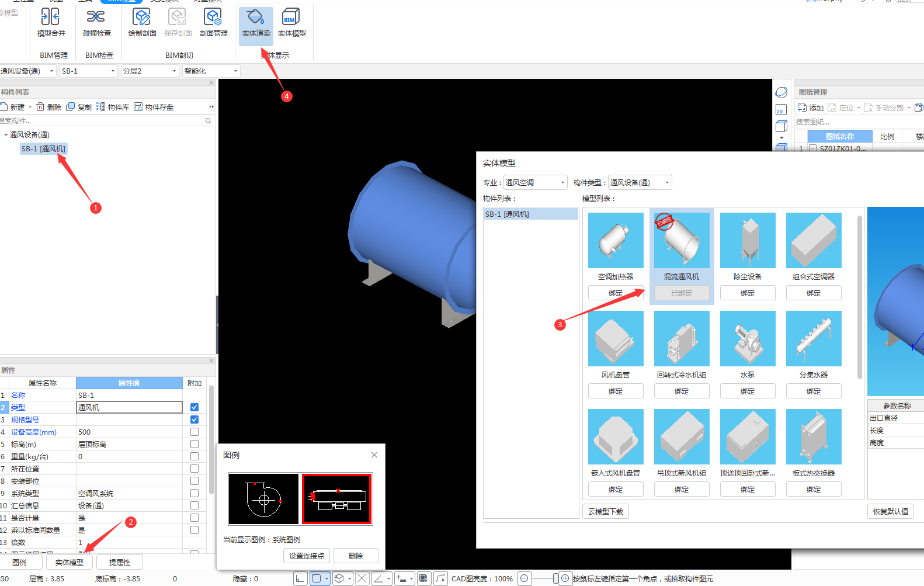Viewport: 924px width, 586px height.
Task: Enable 附加 checkbox for 设备高度(mm)
Action: [x=194, y=432]
